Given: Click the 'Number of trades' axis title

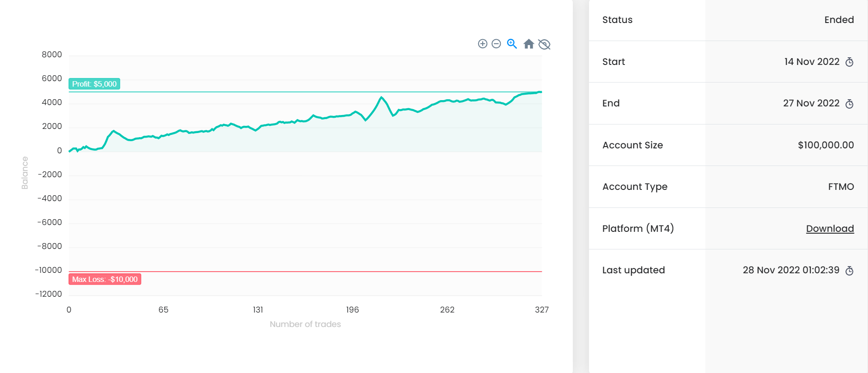Looking at the screenshot, I should point(305,324).
